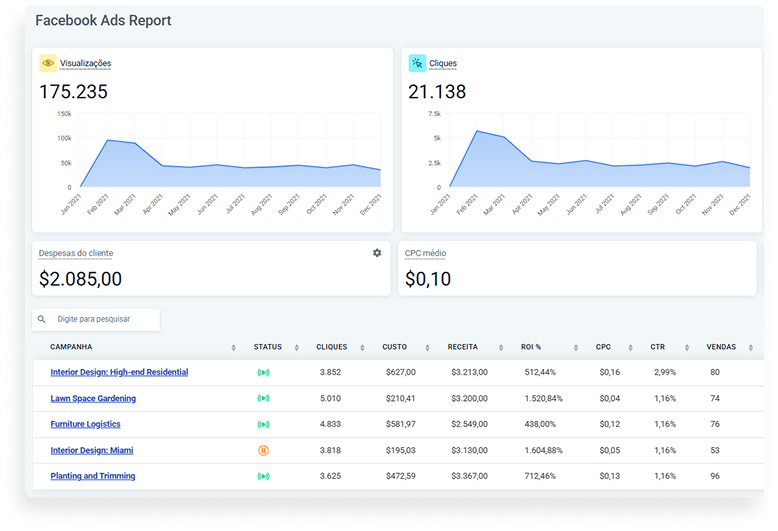Sort table by Campanha column
The height and width of the screenshot is (531, 778).
(x=233, y=348)
